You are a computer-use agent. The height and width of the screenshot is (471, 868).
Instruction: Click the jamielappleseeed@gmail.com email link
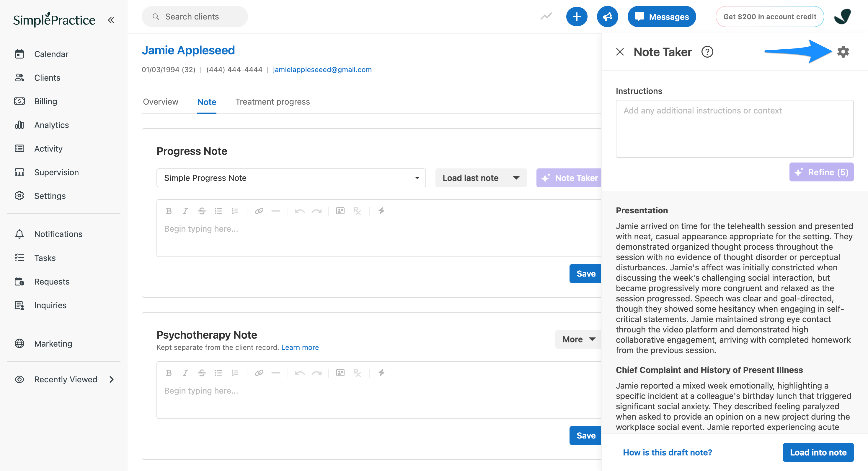click(322, 69)
